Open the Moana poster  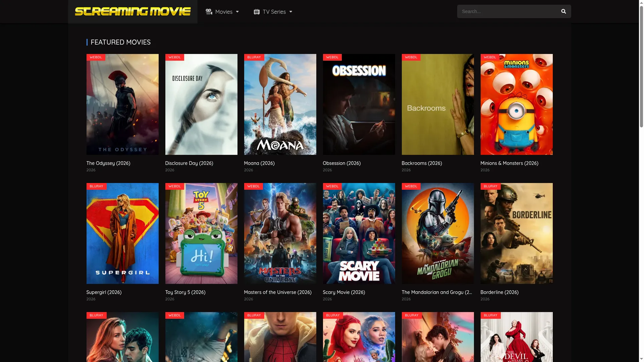pyautogui.click(x=280, y=104)
